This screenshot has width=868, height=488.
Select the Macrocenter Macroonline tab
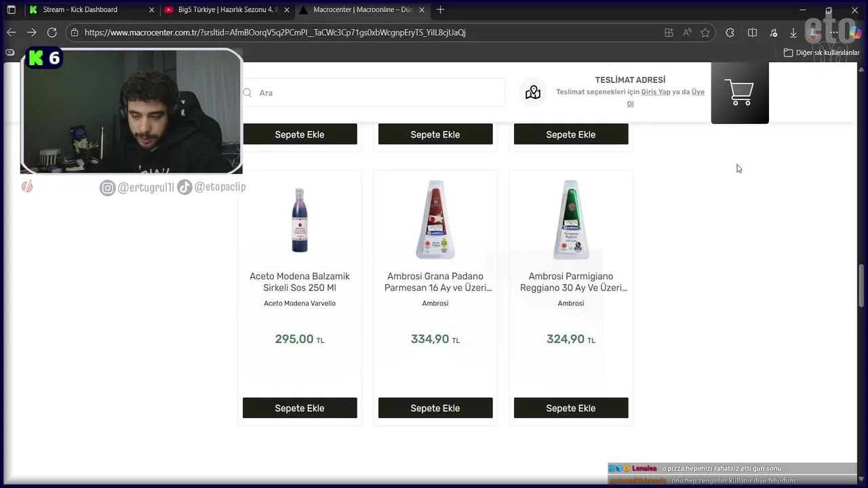pyautogui.click(x=363, y=9)
